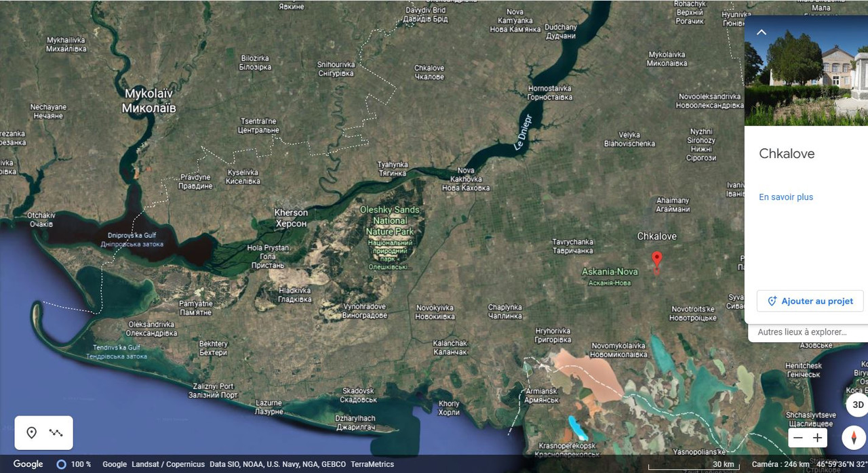Click the Le Dniepr river label

pyautogui.click(x=521, y=132)
